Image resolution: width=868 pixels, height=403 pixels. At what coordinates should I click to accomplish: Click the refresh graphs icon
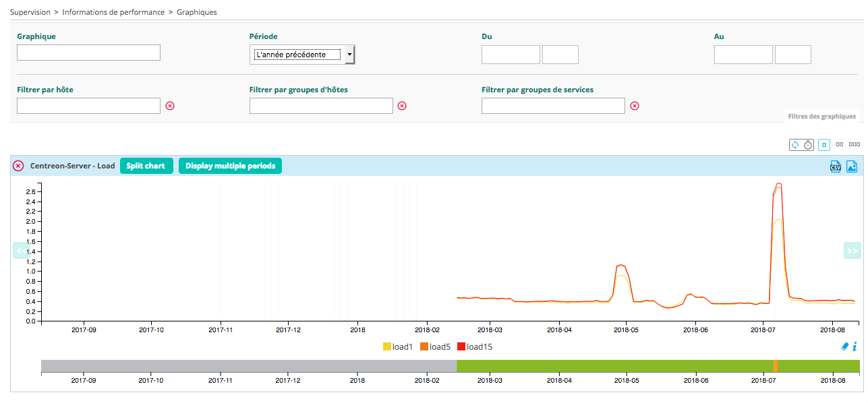[795, 145]
